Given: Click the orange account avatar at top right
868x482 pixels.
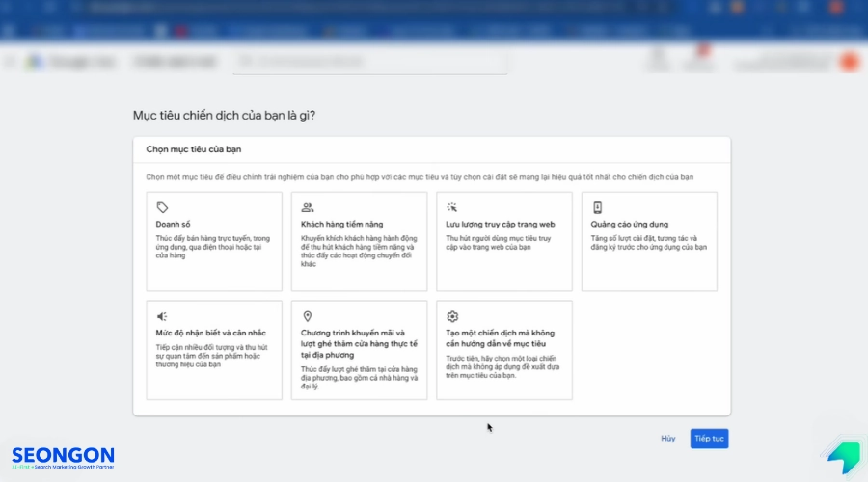Looking at the screenshot, I should coord(849,62).
